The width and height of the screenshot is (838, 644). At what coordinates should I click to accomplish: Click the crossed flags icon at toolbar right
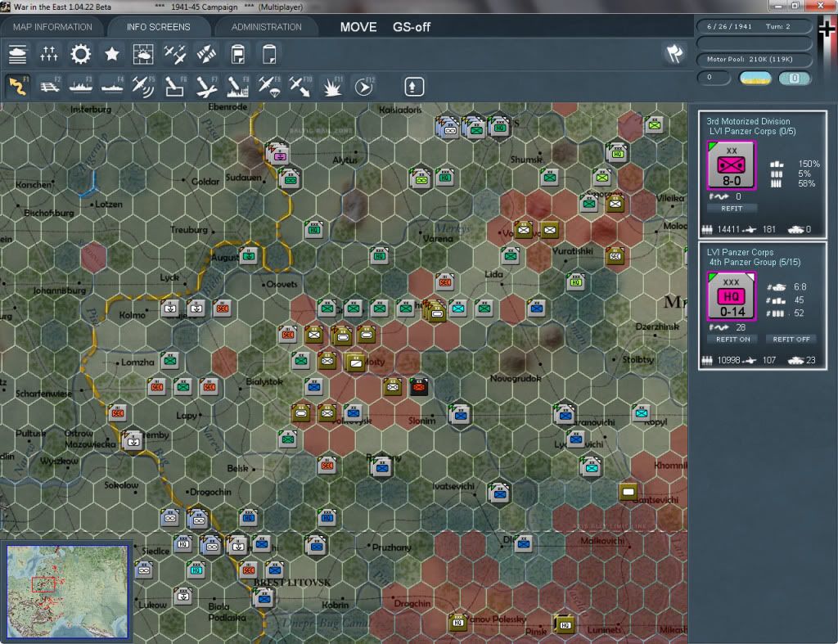[x=674, y=53]
